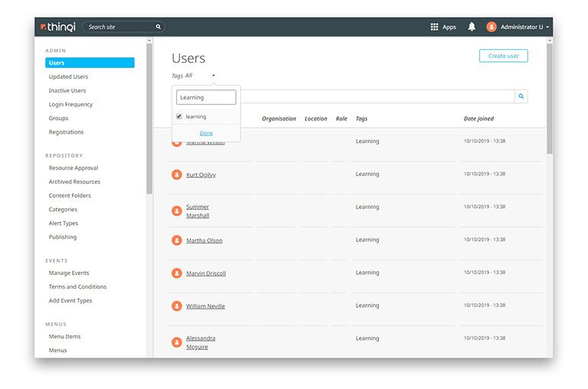
Task: Open Marvin Driscoll's user profile link
Action: tap(206, 273)
